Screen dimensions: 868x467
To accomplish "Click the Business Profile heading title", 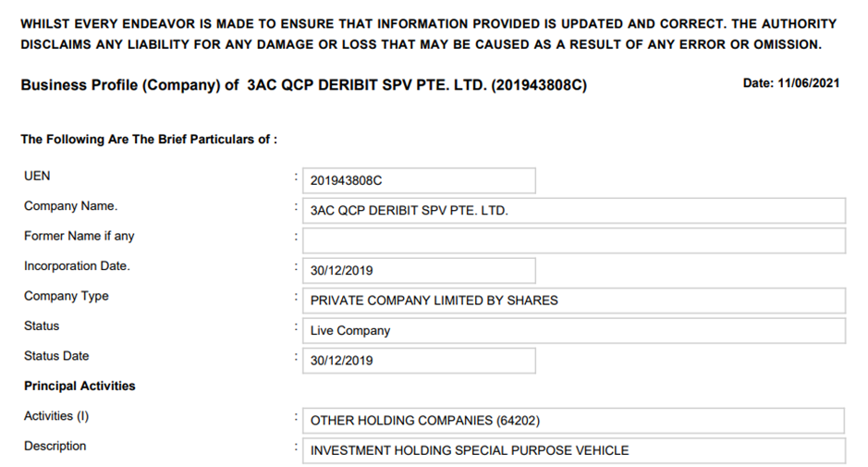I will 303,85.
